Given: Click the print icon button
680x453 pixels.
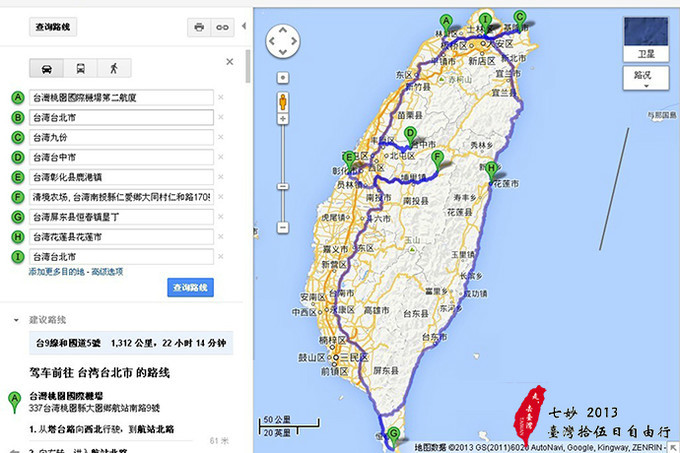Looking at the screenshot, I should pyautogui.click(x=199, y=27).
